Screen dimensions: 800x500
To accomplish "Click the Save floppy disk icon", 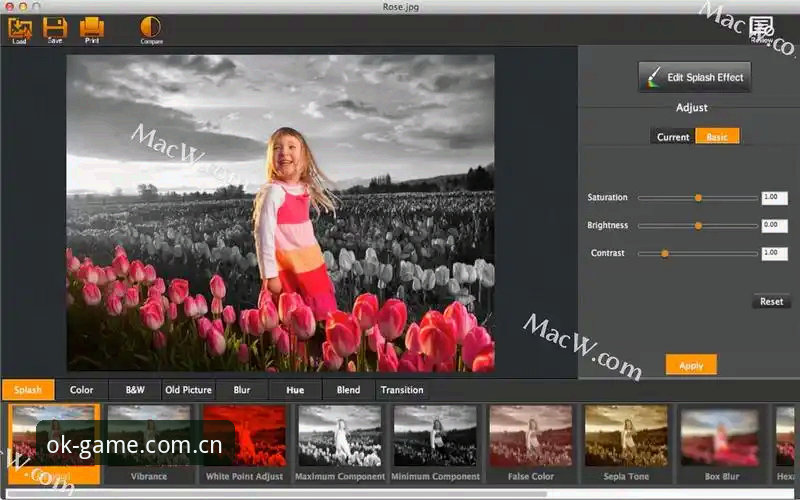I will [x=55, y=30].
